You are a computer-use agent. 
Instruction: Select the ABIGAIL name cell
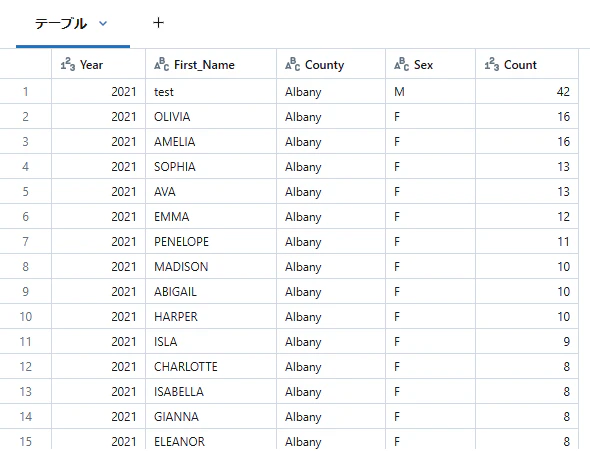click(x=211, y=292)
